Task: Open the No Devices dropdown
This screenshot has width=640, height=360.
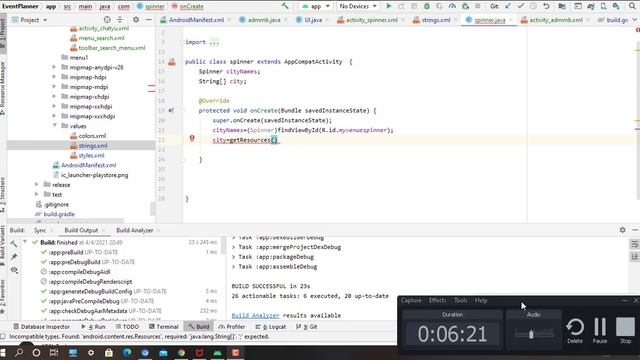Action: point(358,6)
